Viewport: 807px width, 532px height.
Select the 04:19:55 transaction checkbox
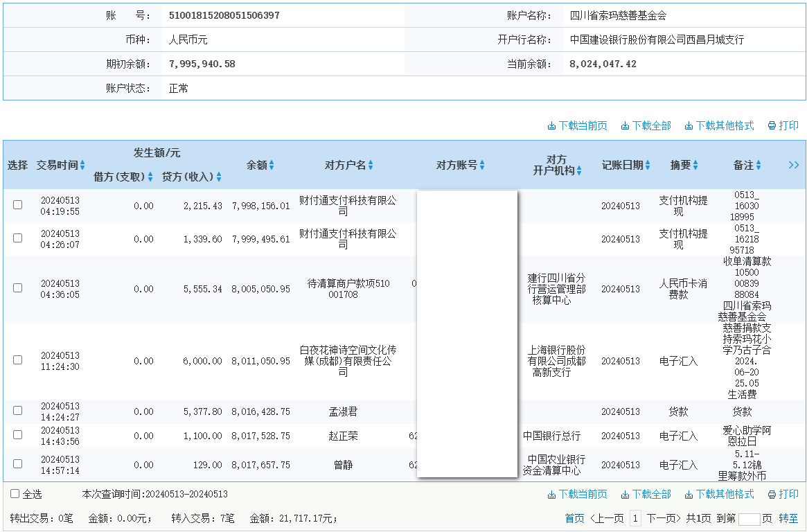click(x=17, y=205)
